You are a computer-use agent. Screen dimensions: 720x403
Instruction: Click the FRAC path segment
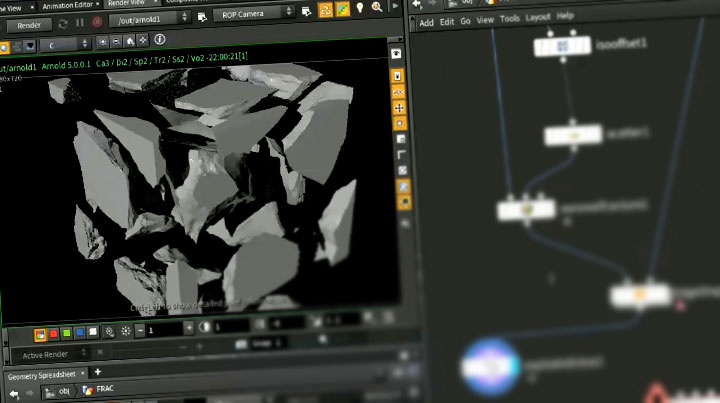point(98,390)
